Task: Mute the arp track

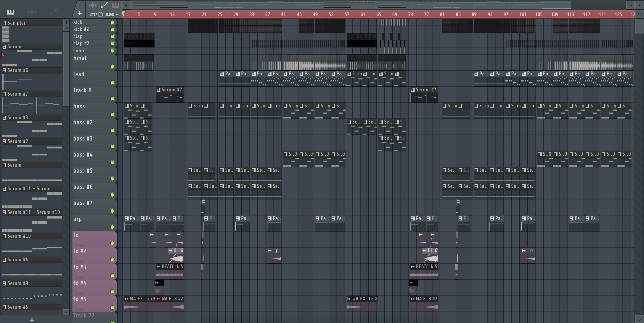Action: (112, 227)
